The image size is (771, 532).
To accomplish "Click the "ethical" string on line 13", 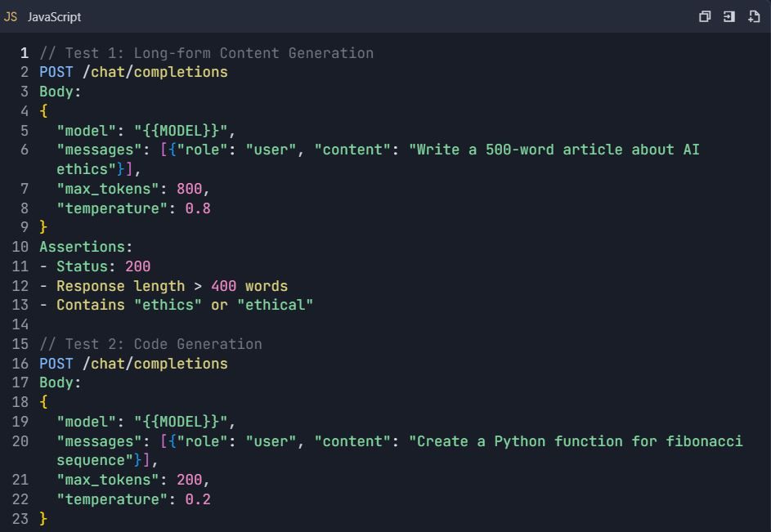I will 275,305.
